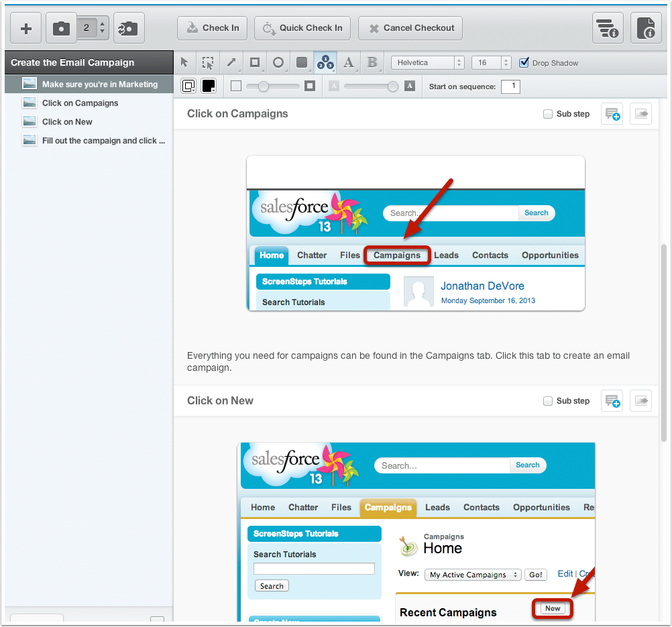Select the oval annotation tool
This screenshot has width=672, height=627.
[278, 62]
